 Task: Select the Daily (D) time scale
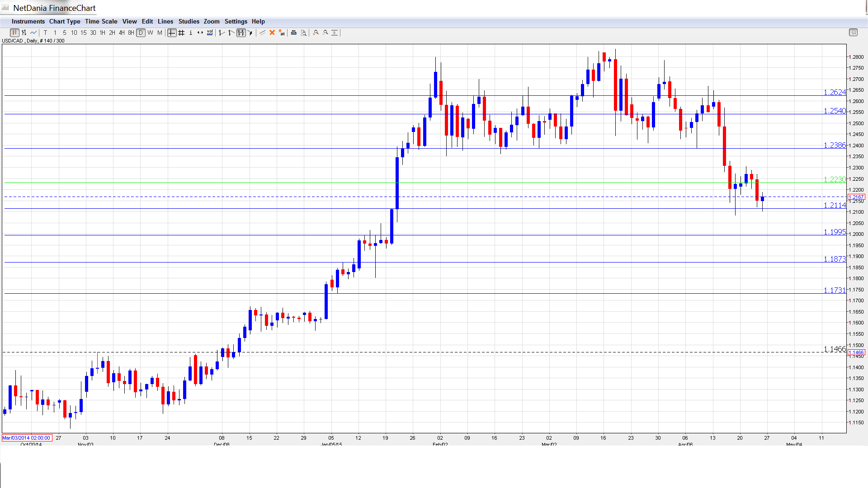pos(141,33)
